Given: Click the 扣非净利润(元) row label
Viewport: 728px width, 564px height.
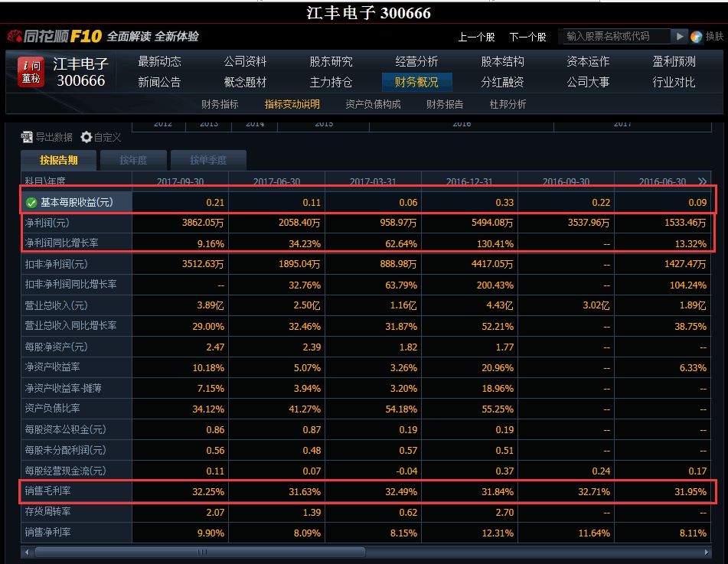Looking at the screenshot, I should pos(56,264).
